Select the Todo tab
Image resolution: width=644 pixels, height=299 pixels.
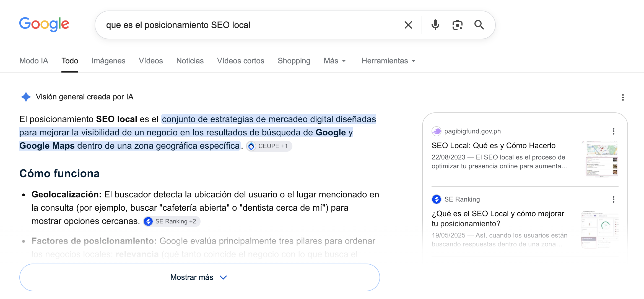click(70, 61)
